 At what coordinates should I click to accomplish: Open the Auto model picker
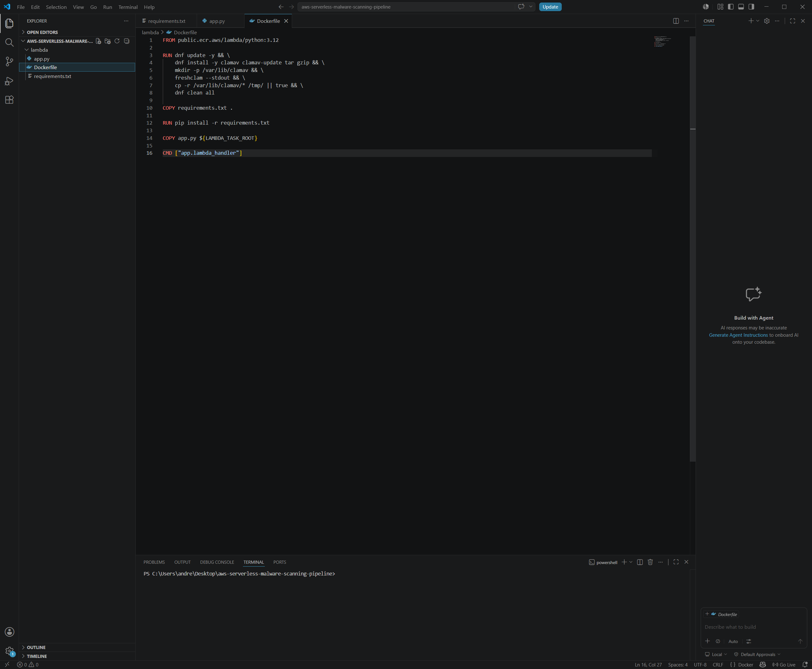pos(733,642)
